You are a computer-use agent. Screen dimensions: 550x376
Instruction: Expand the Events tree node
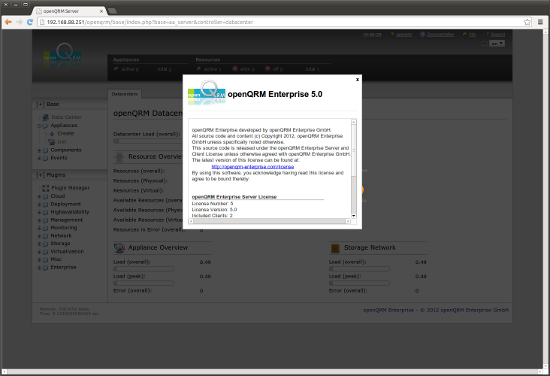[x=39, y=158]
